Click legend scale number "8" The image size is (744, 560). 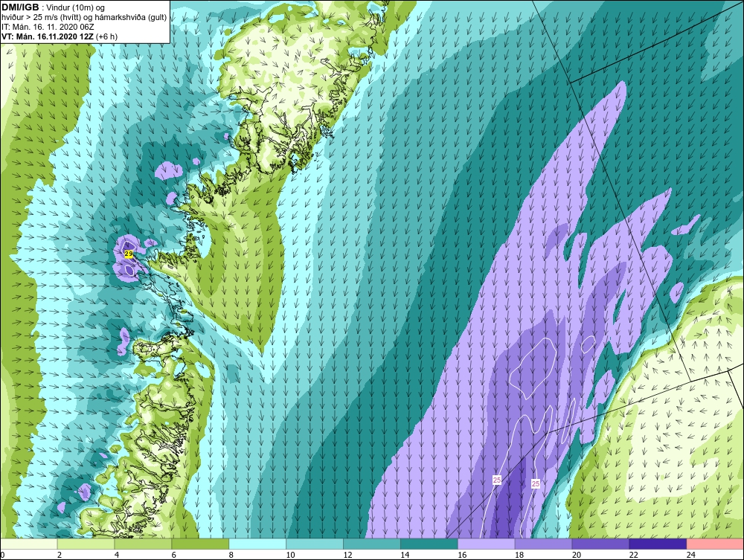tap(231, 556)
